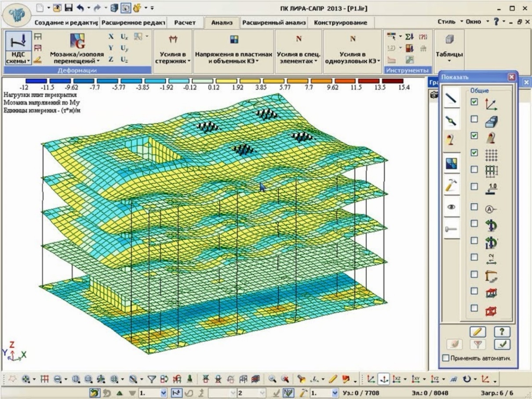Check the 3D solid block display checkbox
Screen dimensions: 532x399
point(474,119)
